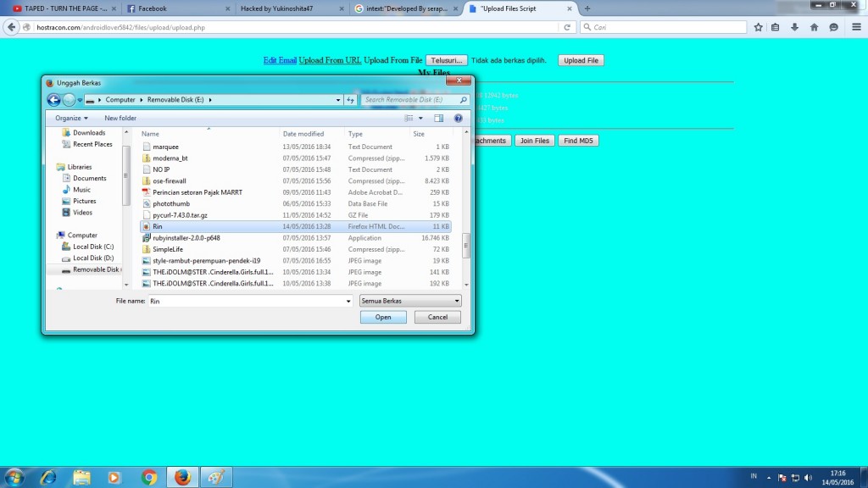Viewport: 868px width, 488px height.
Task: Click the Telusuri browse button
Action: tap(446, 60)
